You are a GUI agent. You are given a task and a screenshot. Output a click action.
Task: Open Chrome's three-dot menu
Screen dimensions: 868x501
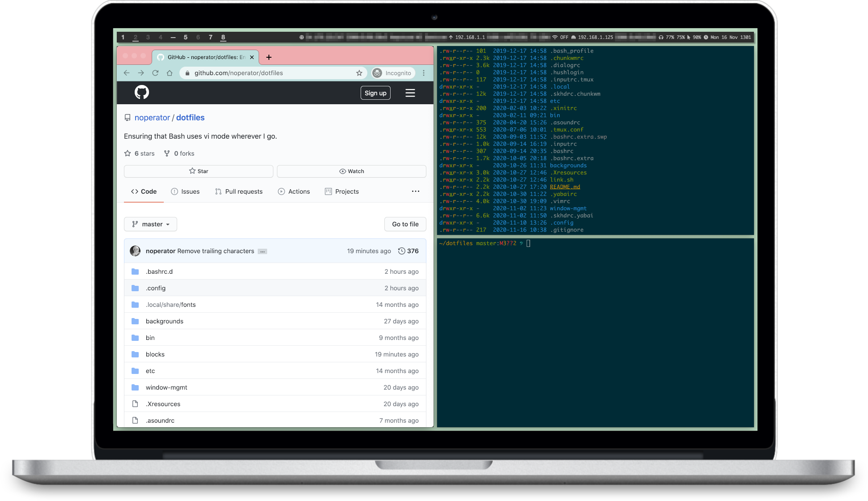pyautogui.click(x=424, y=73)
